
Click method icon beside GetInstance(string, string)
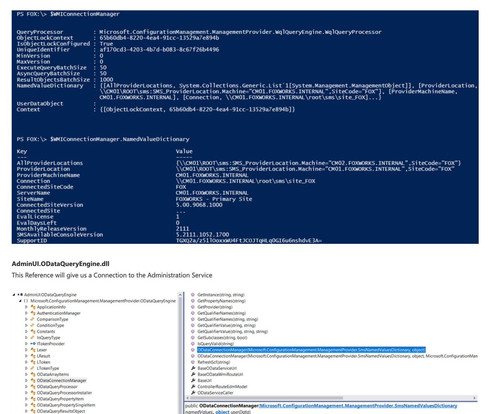[193, 295]
